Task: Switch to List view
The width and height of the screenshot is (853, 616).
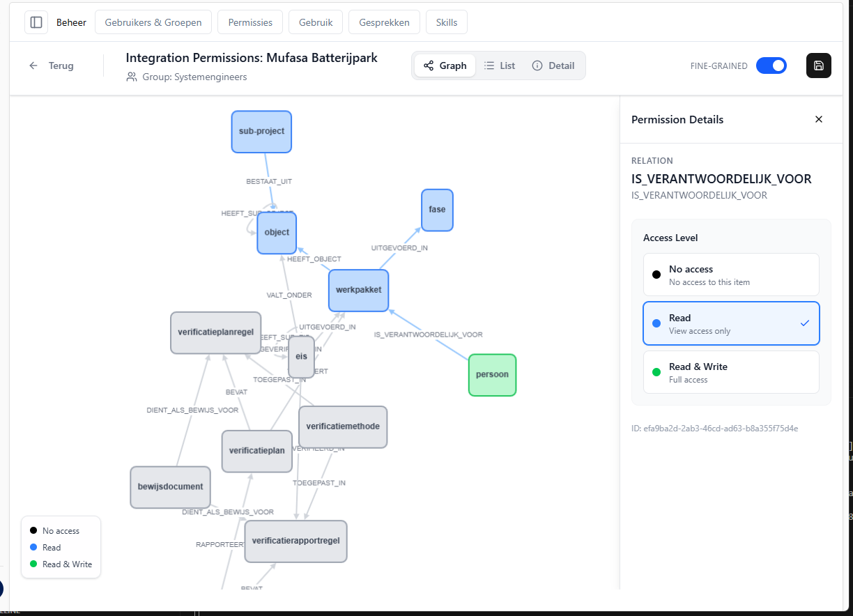Action: click(500, 66)
